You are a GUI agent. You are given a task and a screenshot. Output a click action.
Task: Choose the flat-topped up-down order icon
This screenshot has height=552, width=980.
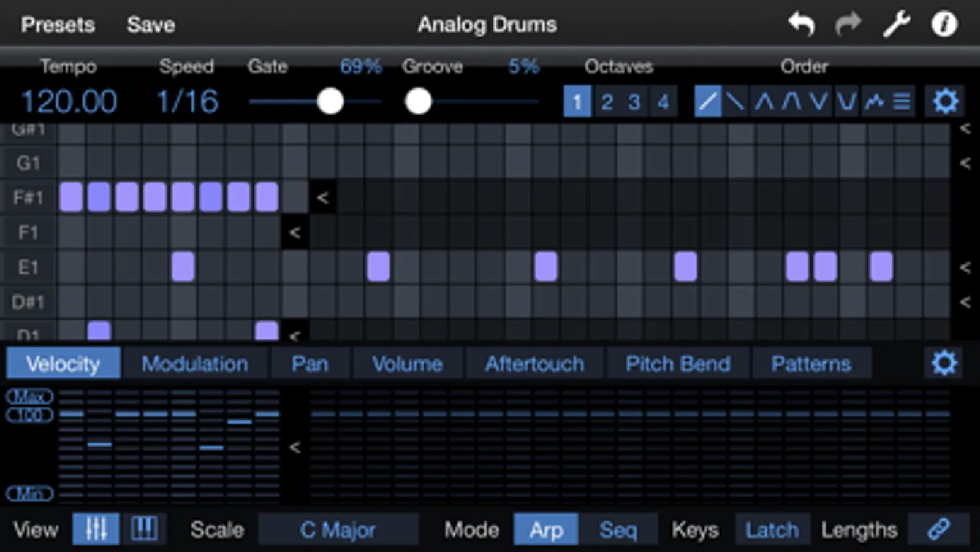pyautogui.click(x=791, y=101)
